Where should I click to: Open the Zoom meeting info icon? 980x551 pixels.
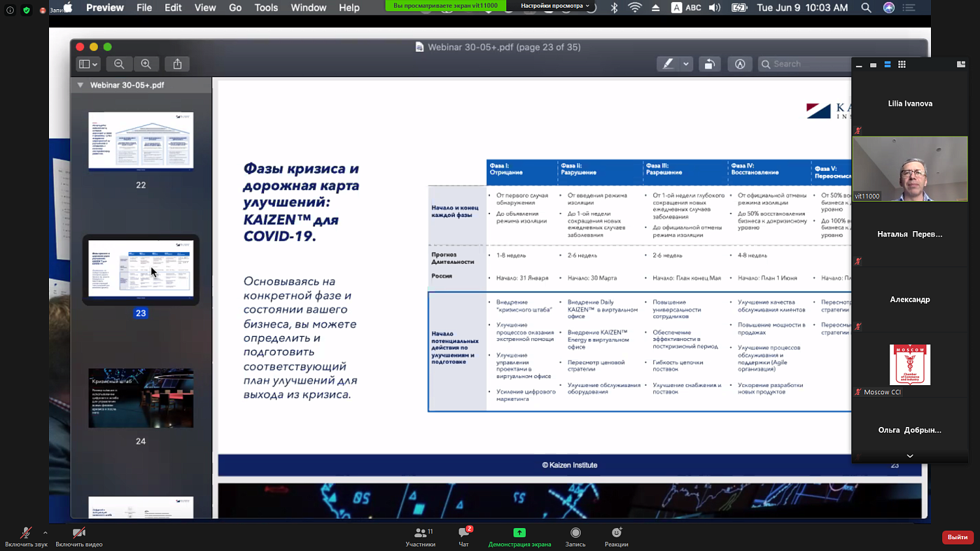coord(10,10)
